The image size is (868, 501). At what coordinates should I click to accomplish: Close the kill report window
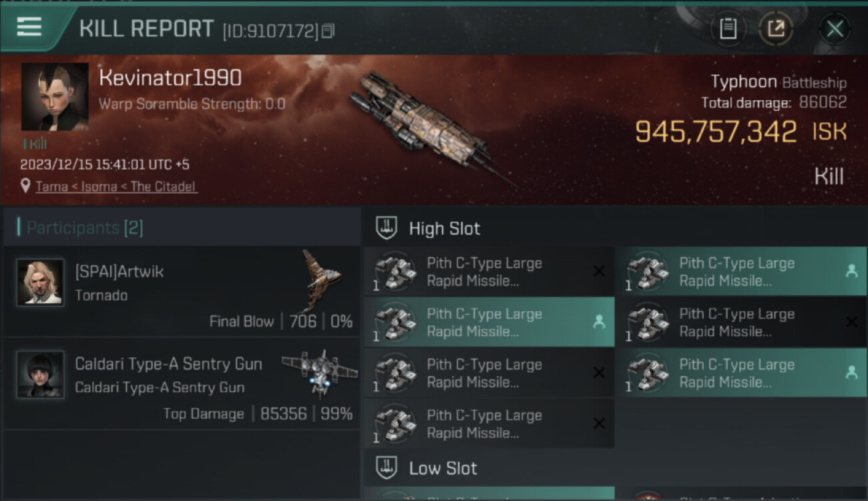[x=835, y=29]
